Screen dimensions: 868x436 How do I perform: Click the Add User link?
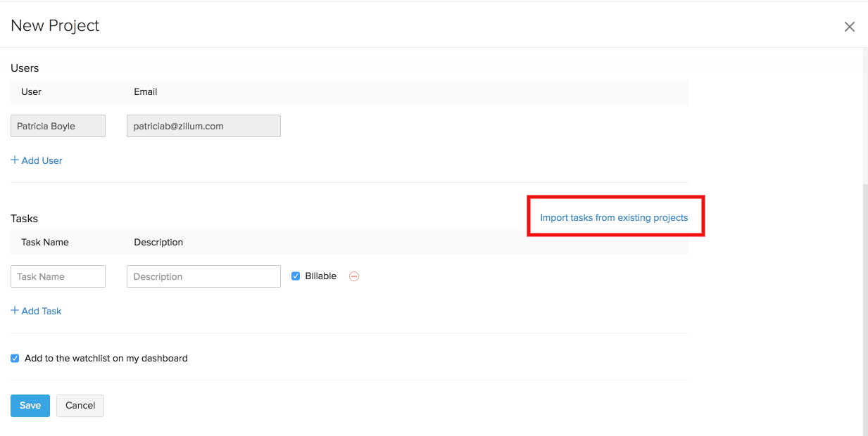point(37,160)
